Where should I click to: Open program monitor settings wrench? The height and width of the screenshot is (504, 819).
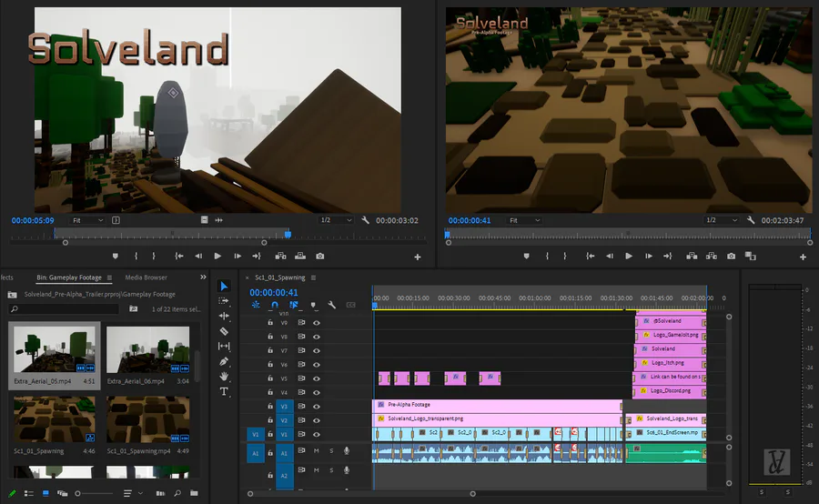coord(751,220)
